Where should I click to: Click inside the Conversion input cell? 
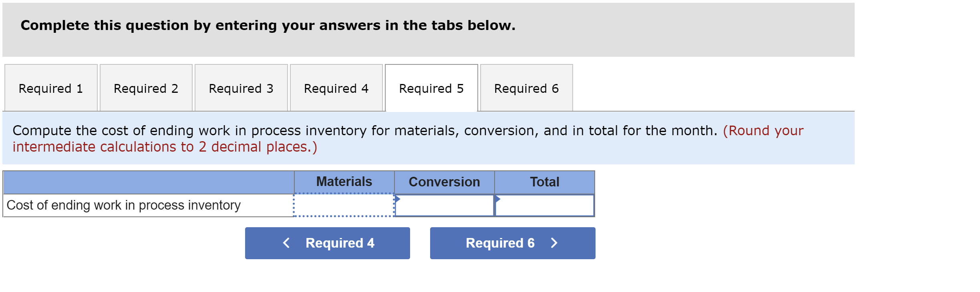coord(444,205)
